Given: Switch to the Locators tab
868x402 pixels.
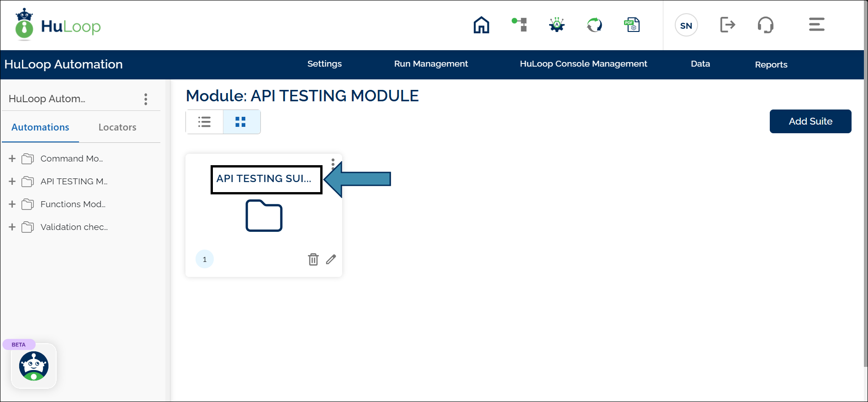Looking at the screenshot, I should 117,127.
